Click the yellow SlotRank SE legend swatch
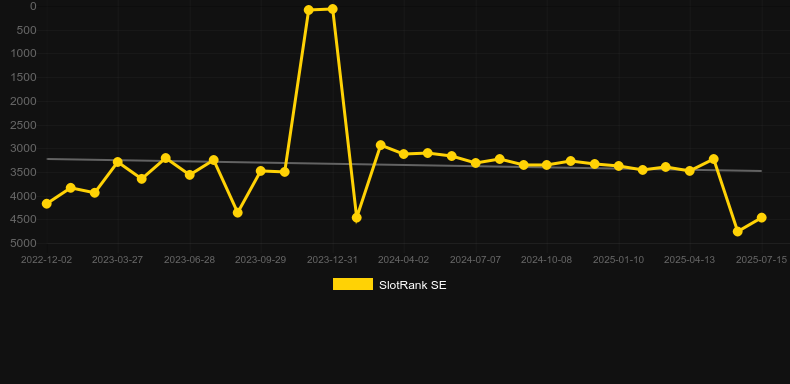790x384 pixels. [353, 284]
